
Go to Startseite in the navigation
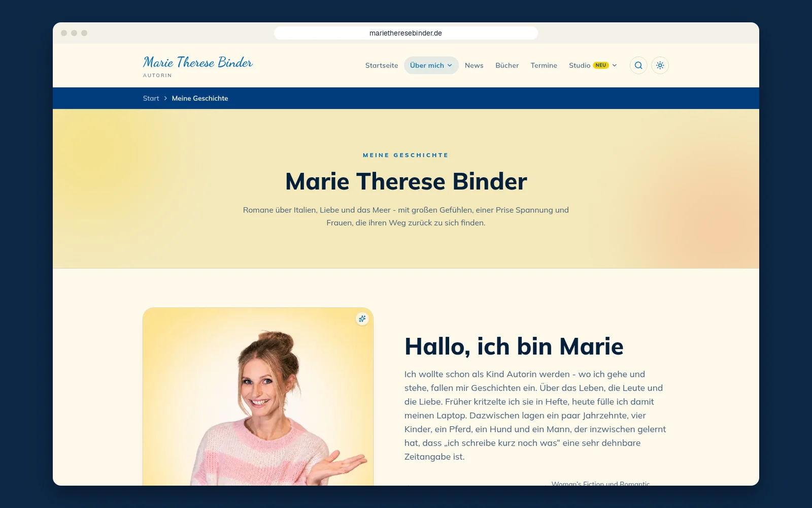click(382, 66)
